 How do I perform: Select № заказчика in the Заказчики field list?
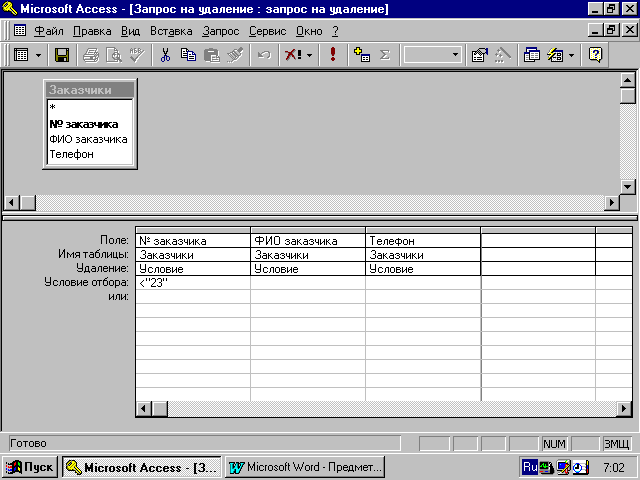(90, 124)
